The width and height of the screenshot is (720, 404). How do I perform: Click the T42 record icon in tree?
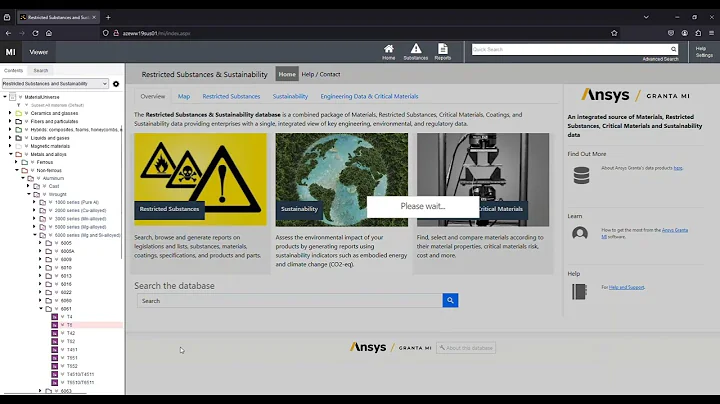coord(55,333)
